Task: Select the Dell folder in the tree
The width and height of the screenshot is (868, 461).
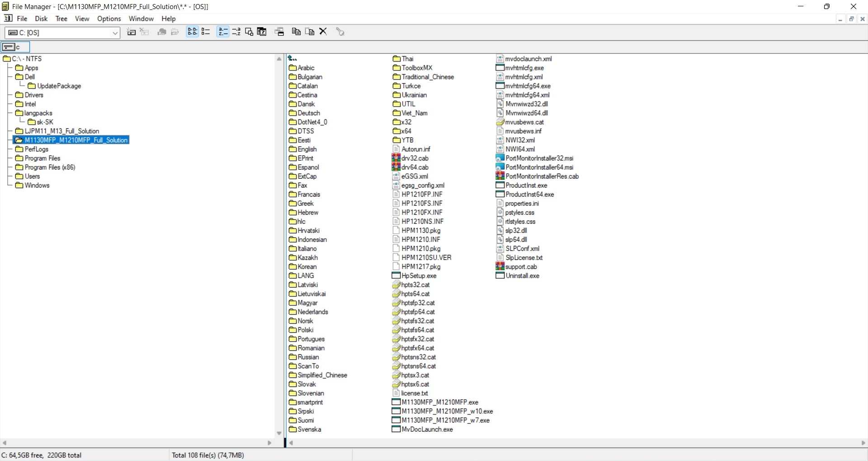Action: click(30, 77)
